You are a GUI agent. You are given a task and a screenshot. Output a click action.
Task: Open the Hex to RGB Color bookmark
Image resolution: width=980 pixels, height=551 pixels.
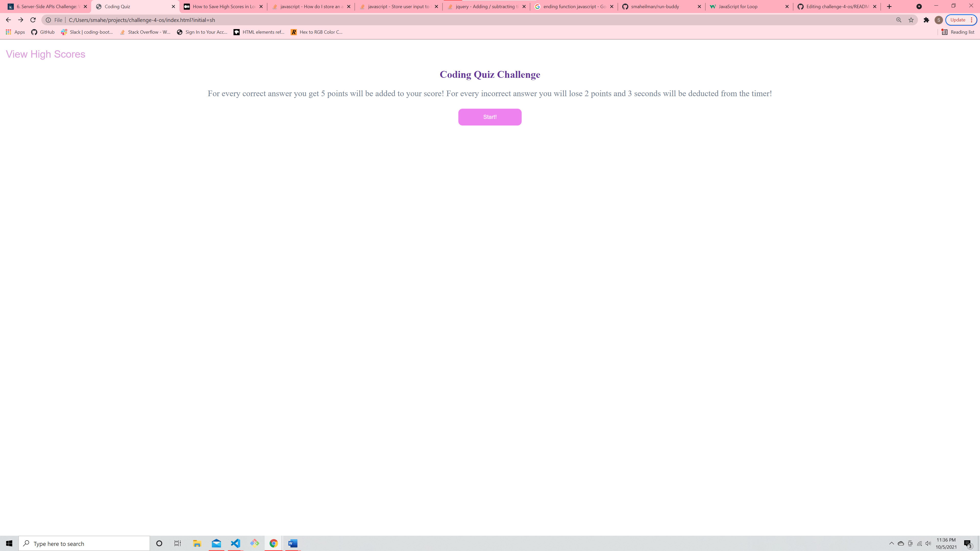[x=316, y=32]
